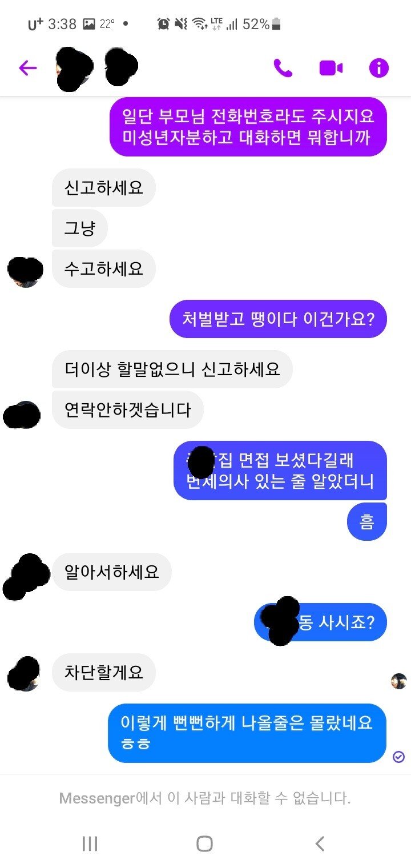Select the 처벌받고 땡이다 이건가요? message
Image resolution: width=411 pixels, height=868 pixels.
(x=278, y=319)
